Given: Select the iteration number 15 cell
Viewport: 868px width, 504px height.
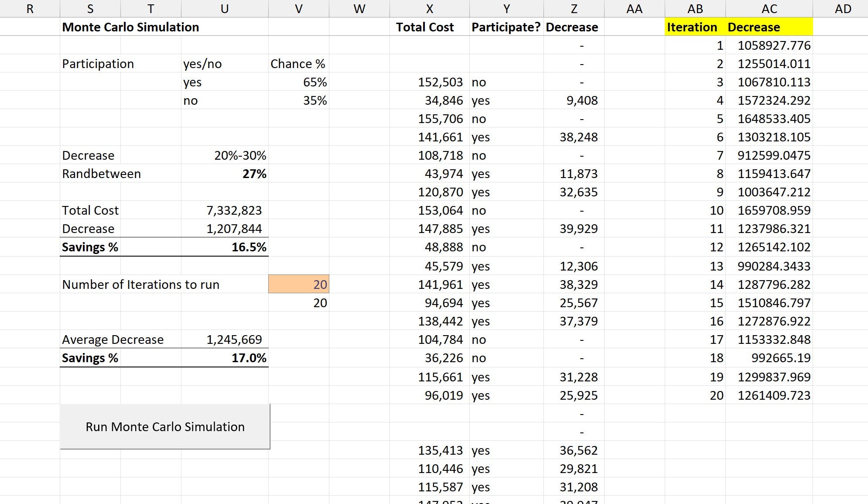Looking at the screenshot, I should [x=695, y=303].
